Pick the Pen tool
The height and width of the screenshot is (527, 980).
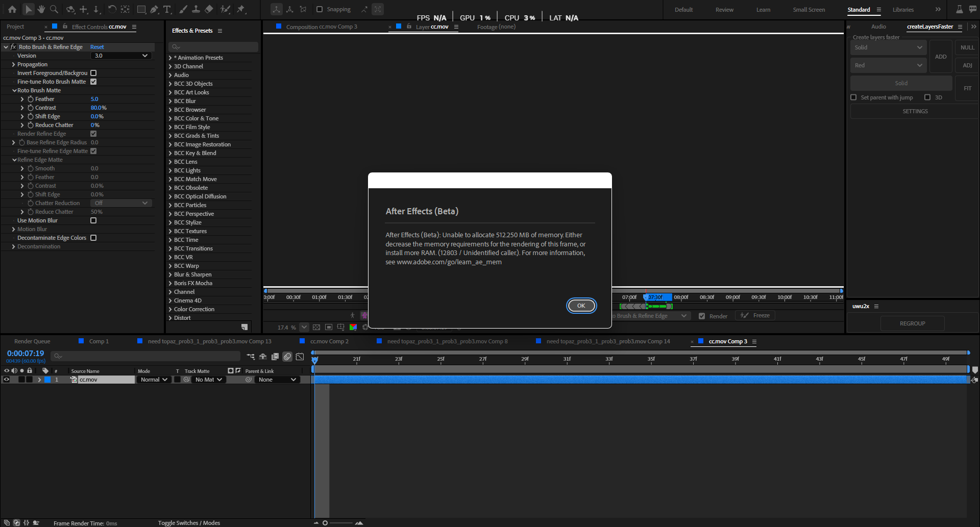(154, 9)
